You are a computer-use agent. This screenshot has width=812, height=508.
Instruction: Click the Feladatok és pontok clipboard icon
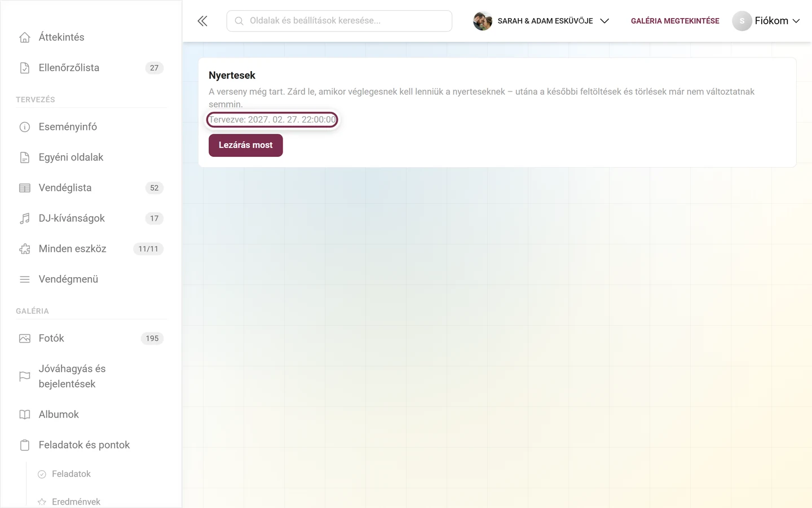[25, 445]
